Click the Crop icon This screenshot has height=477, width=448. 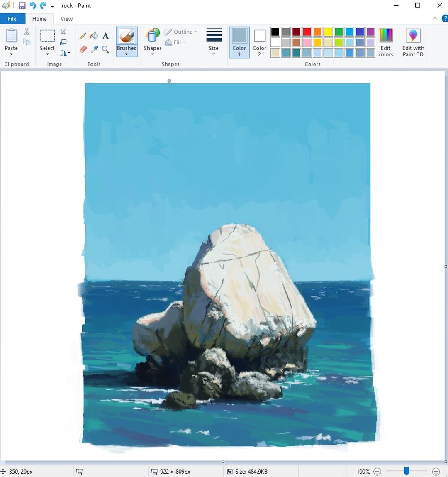point(63,32)
